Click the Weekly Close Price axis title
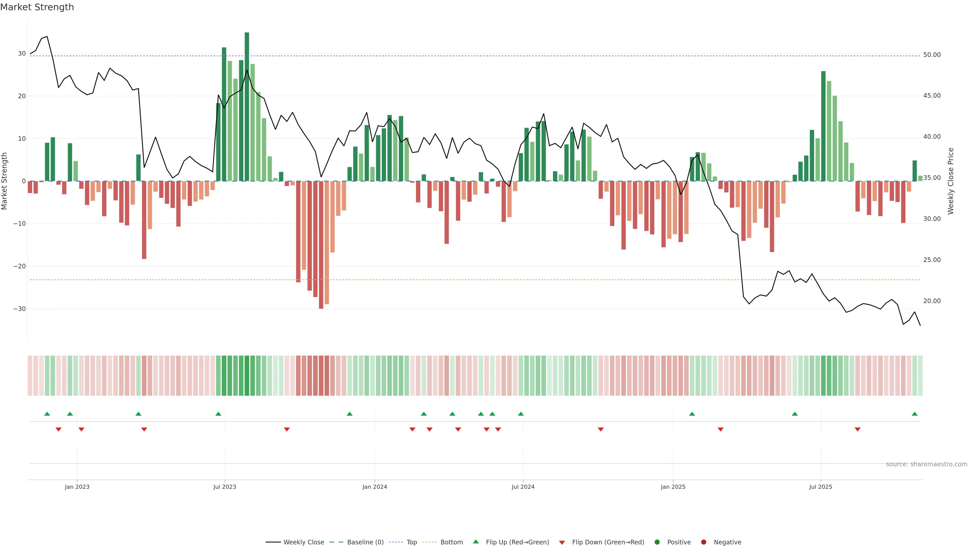This screenshot has width=980, height=551. [951, 181]
